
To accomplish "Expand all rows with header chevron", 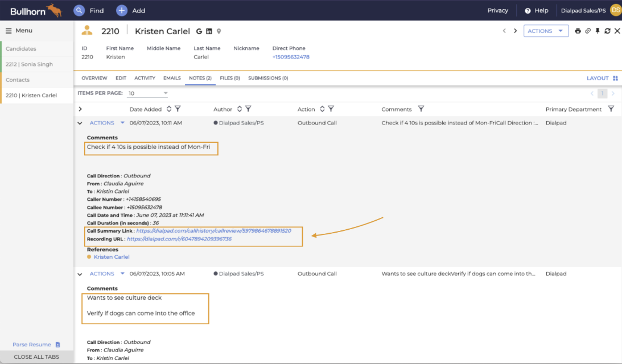I will 80,109.
